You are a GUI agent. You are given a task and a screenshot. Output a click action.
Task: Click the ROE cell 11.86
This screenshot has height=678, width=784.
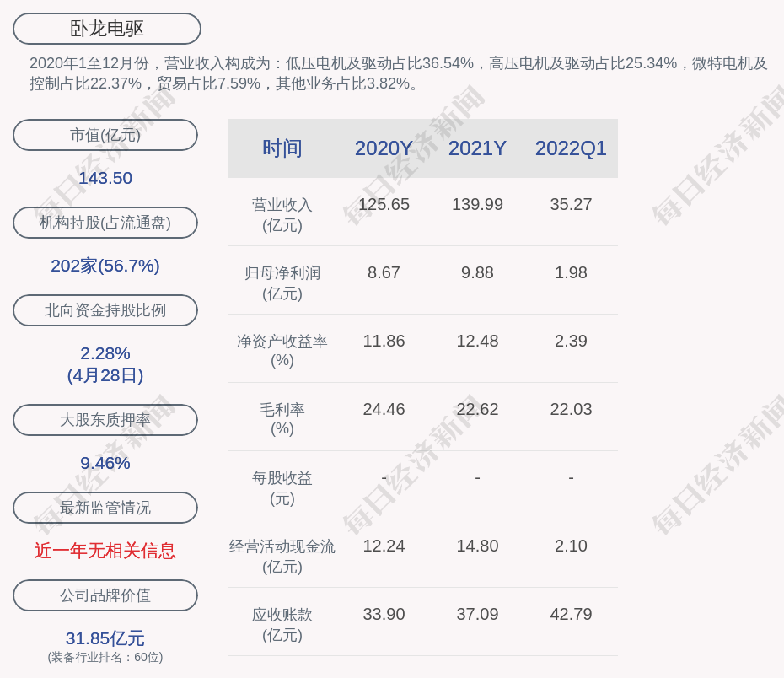[384, 341]
